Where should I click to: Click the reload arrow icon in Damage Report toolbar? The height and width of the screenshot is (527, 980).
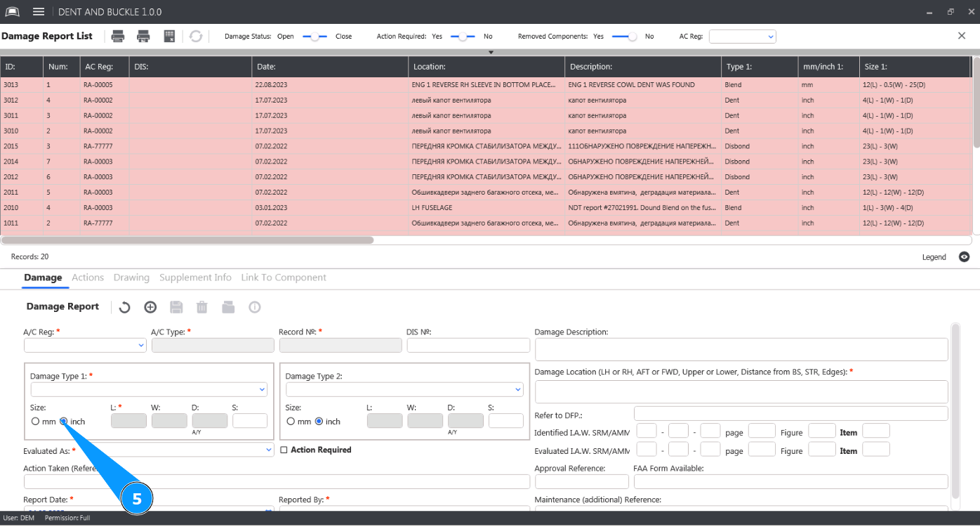124,307
